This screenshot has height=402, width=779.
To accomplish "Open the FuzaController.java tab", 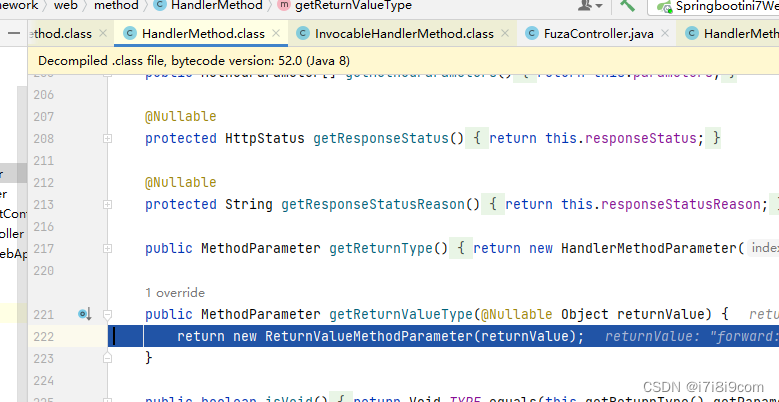I will pos(599,34).
